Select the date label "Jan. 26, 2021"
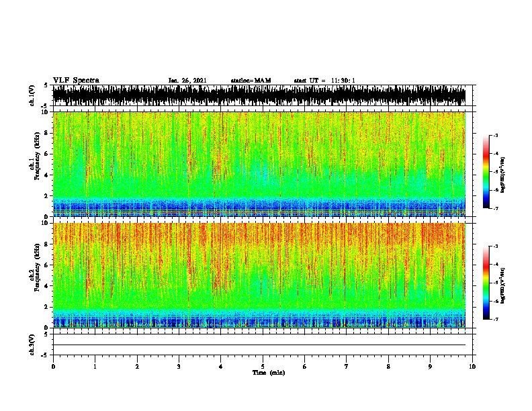This screenshot has width=532, height=411. click(187, 81)
